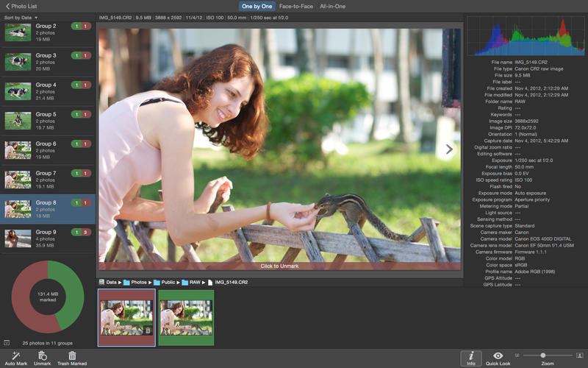The height and width of the screenshot is (368, 588).
Task: Click the Zoom slider handle
Action: [542, 355]
